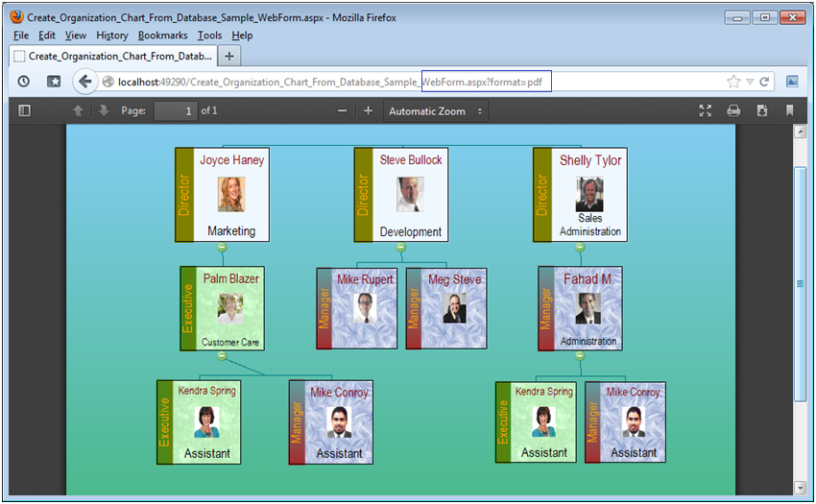Collapse the node under Steve Bullock
The width and height of the screenshot is (816, 504).
401,248
